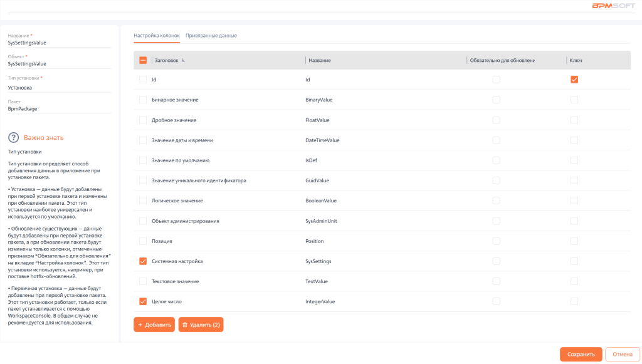Mark TextValue as Обязательно для обновления
Viewport: 642px width, 364px height.
pos(496,281)
